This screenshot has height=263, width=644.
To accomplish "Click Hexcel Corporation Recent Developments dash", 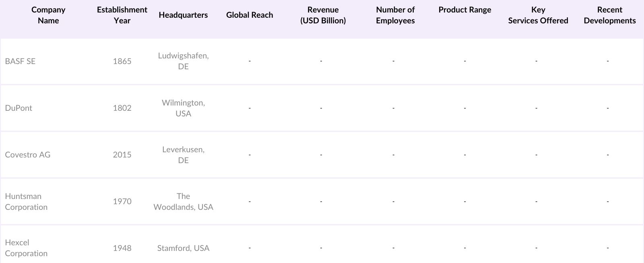I will tap(608, 248).
